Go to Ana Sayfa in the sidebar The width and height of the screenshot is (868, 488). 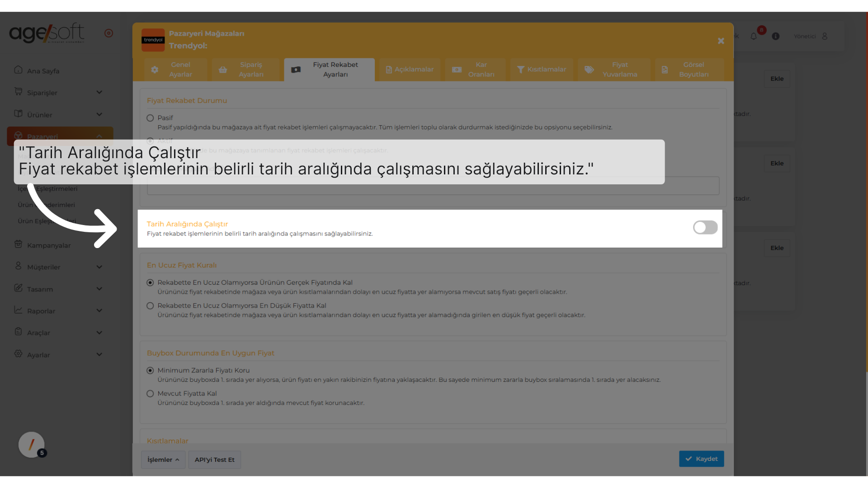(x=43, y=71)
